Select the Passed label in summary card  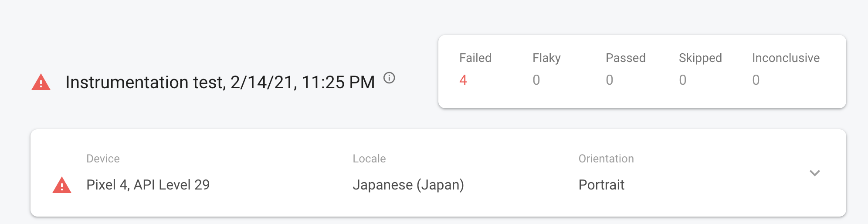[625, 58]
